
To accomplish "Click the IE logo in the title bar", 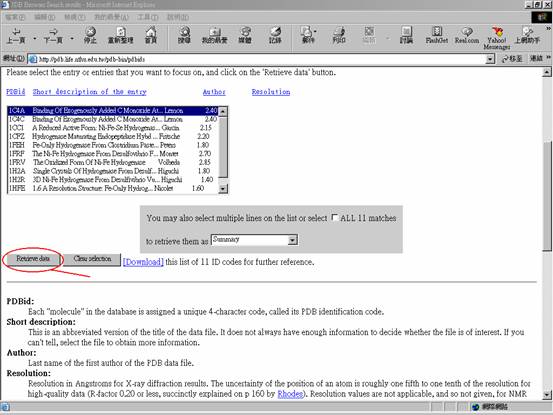I will [5, 5].
